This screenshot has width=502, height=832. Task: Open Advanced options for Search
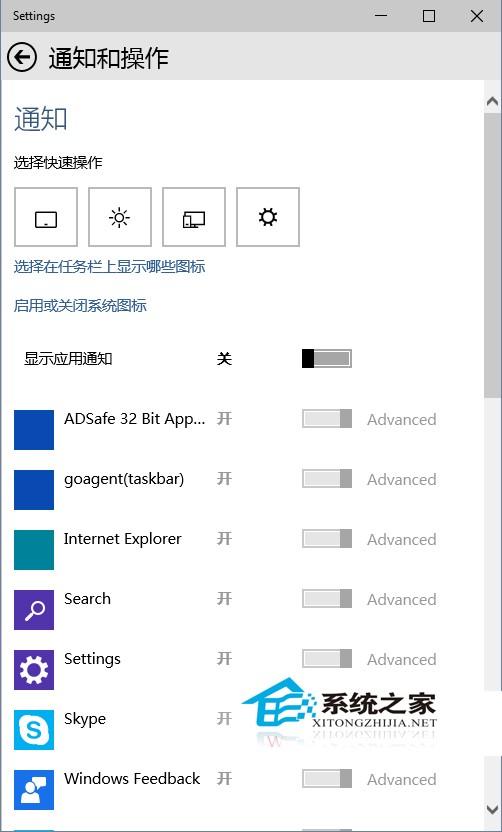(x=402, y=600)
